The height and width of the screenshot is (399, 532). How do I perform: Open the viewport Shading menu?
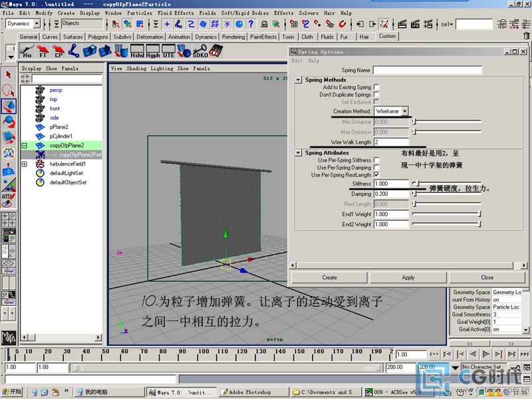coord(136,68)
